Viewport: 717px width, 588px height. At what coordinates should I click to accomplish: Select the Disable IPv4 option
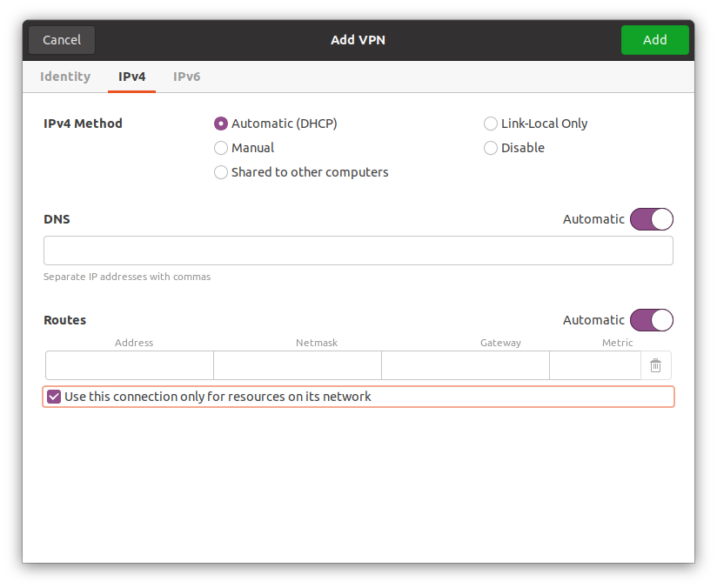point(491,148)
